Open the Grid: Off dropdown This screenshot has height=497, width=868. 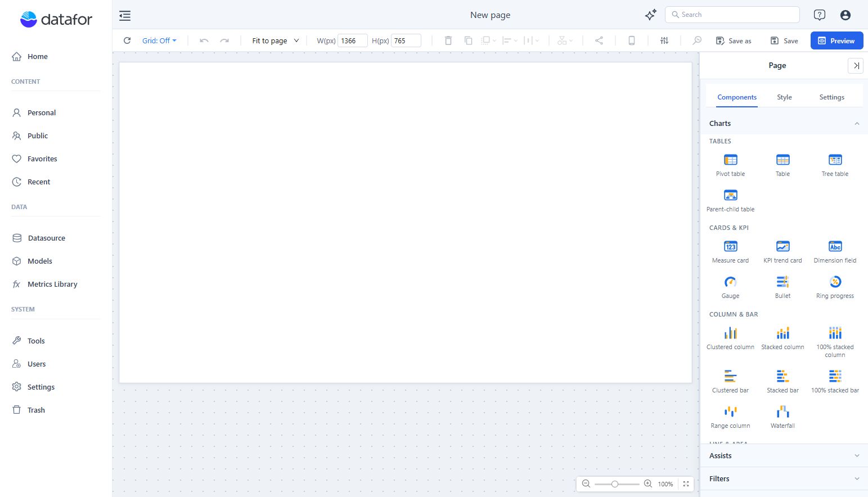click(159, 40)
